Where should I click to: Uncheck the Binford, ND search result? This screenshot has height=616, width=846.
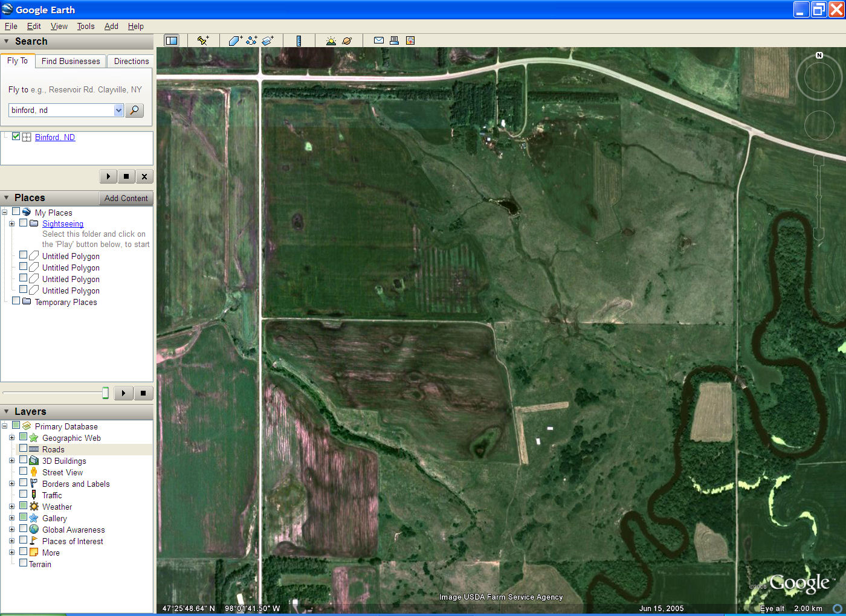16,136
